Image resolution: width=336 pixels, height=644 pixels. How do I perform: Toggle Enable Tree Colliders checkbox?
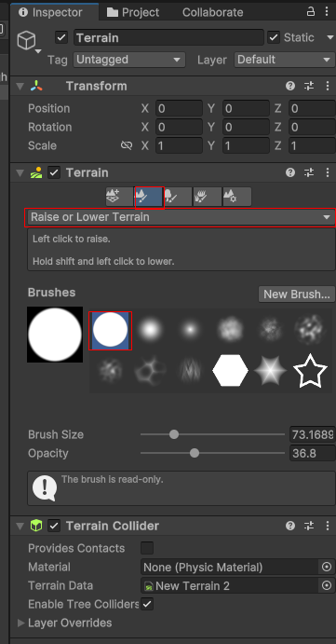pyautogui.click(x=147, y=604)
